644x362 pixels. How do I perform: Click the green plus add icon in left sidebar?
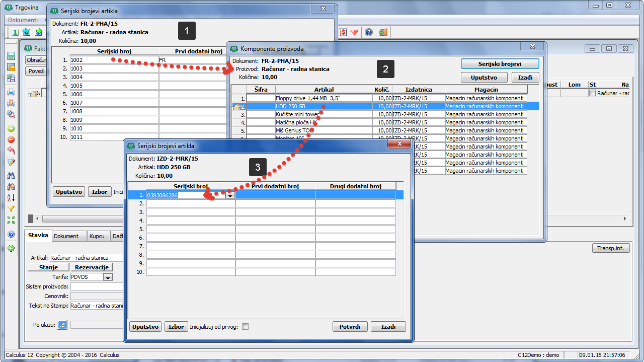(11, 128)
